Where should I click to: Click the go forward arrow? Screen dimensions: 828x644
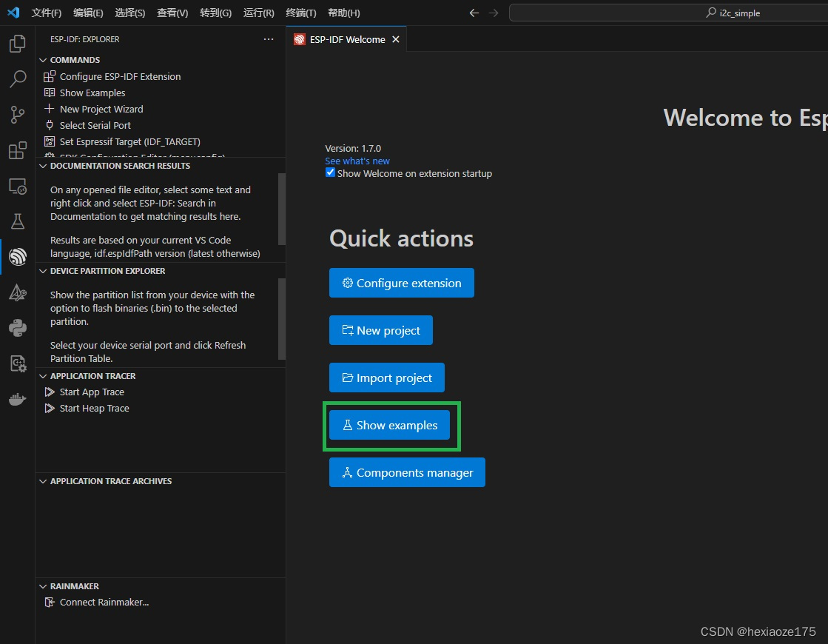click(x=494, y=13)
